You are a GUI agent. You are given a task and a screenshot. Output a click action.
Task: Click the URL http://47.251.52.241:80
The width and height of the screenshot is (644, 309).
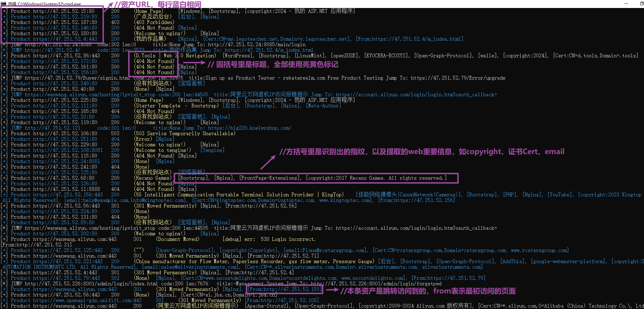[65, 167]
